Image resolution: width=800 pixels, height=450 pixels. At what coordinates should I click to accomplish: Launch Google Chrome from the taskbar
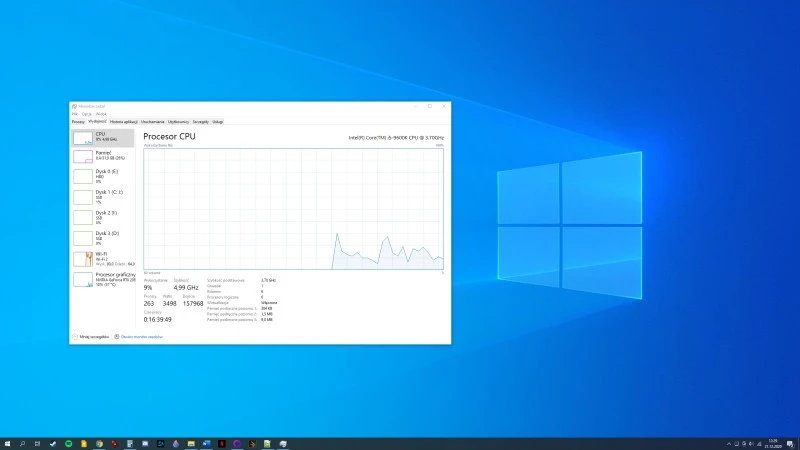tap(99, 444)
